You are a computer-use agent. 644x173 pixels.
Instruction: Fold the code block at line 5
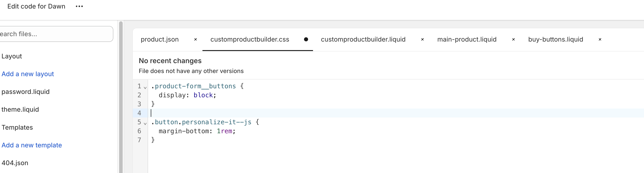145,123
